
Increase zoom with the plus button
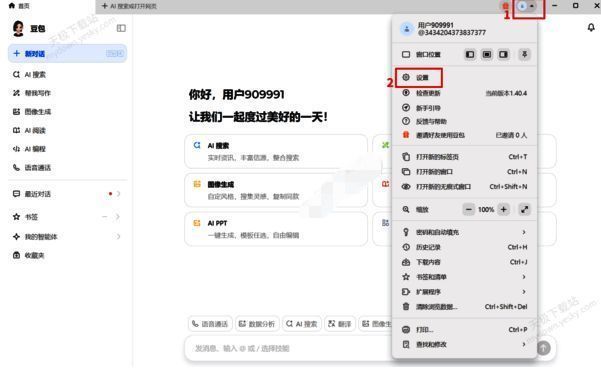click(503, 210)
